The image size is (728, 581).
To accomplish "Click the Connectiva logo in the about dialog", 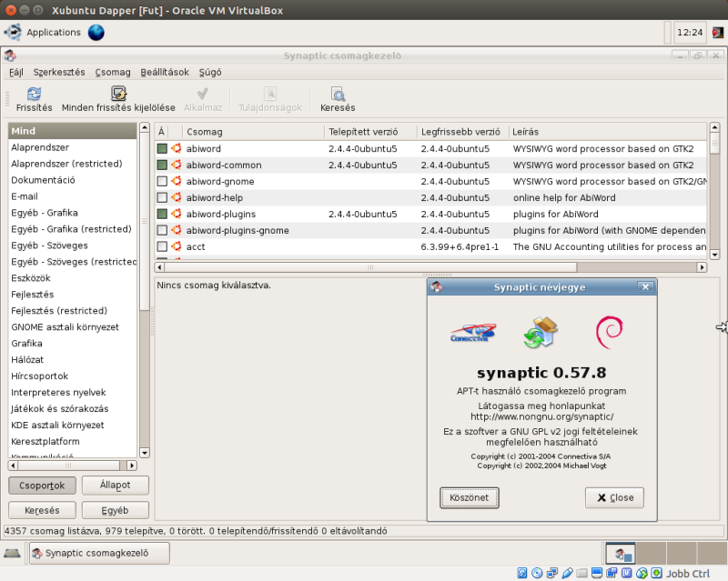I will [472, 332].
